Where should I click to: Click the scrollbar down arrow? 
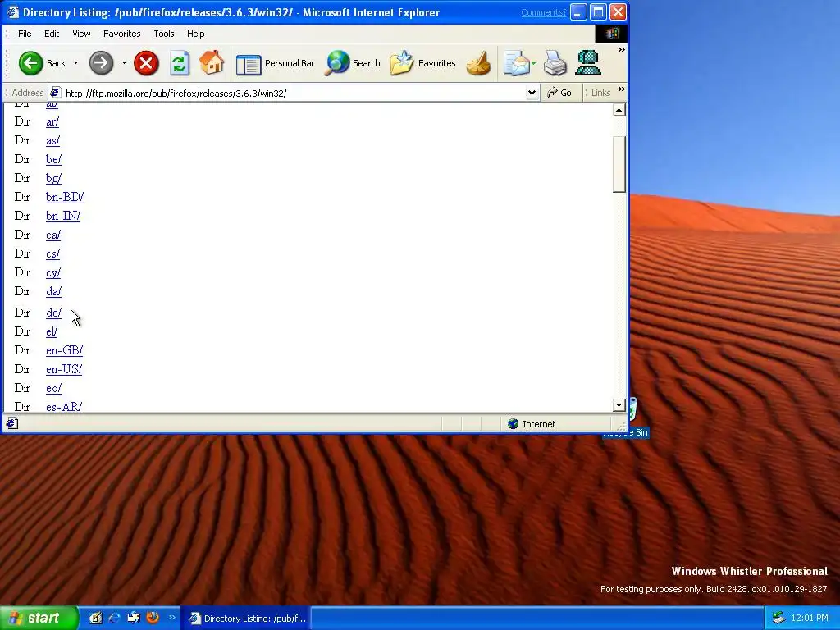point(619,405)
